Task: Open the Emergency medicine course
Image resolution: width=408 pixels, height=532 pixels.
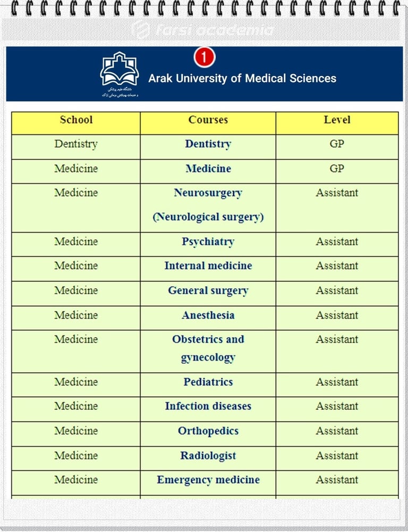Action: click(x=208, y=480)
